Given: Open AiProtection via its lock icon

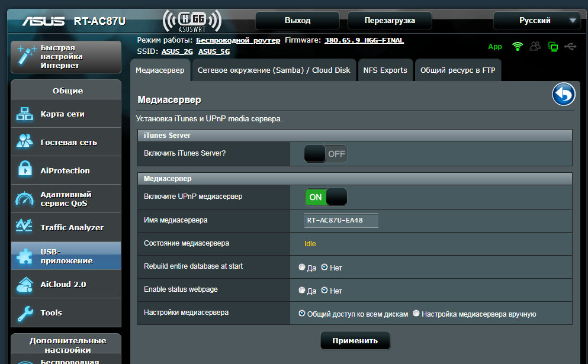Looking at the screenshot, I should coord(25,170).
